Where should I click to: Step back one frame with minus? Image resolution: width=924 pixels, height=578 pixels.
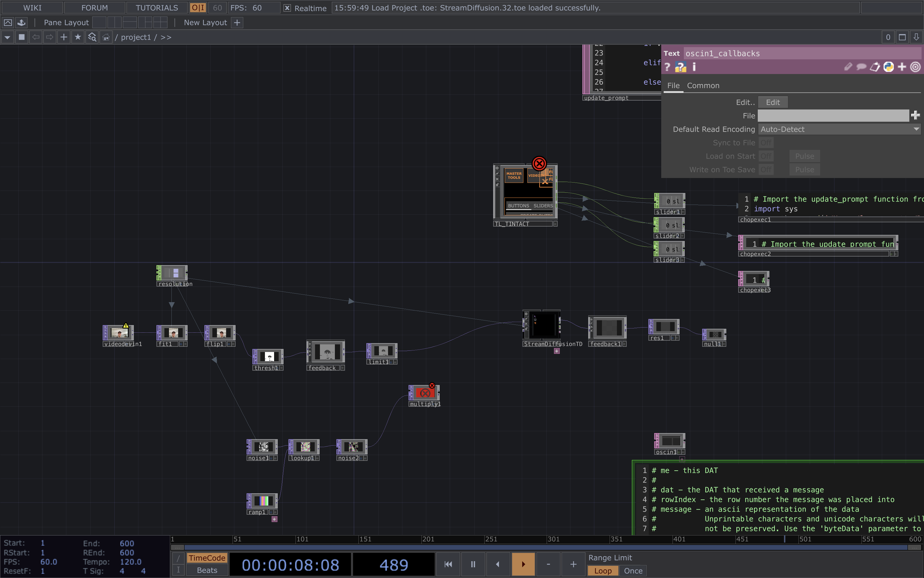coord(548,564)
